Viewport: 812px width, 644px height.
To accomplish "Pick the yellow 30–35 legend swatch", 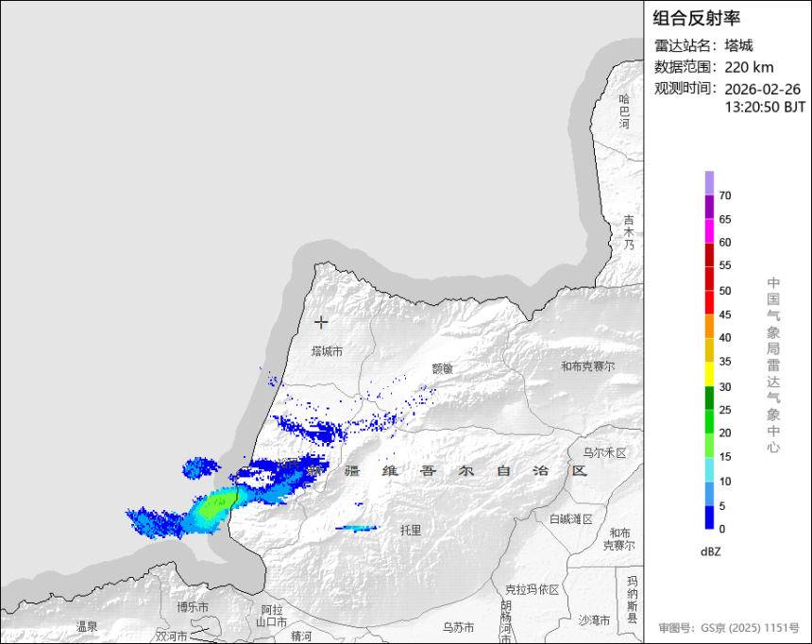I will [709, 374].
